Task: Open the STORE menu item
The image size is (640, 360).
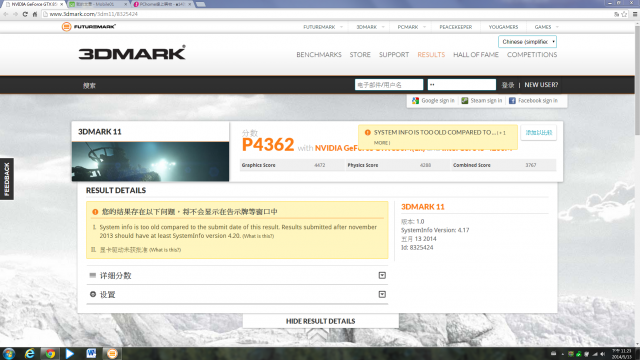Action: tap(360, 55)
